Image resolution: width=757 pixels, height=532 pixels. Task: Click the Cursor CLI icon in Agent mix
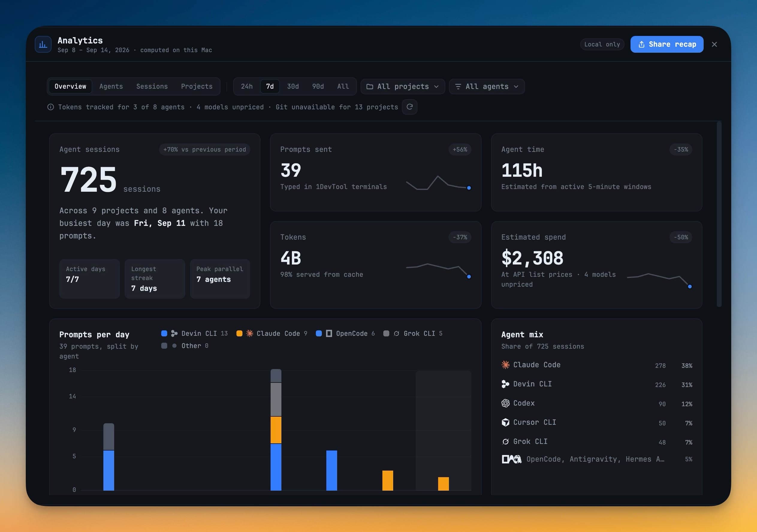[x=506, y=422]
